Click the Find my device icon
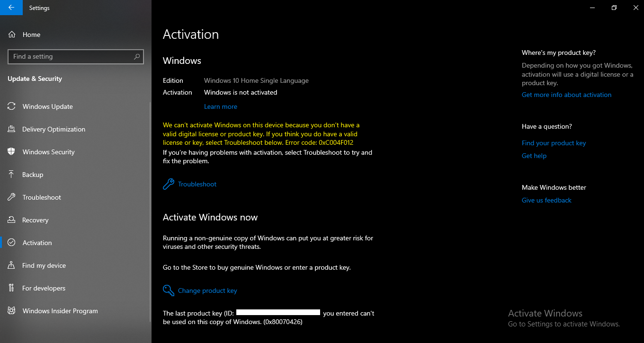This screenshot has width=644, height=343. [11, 265]
